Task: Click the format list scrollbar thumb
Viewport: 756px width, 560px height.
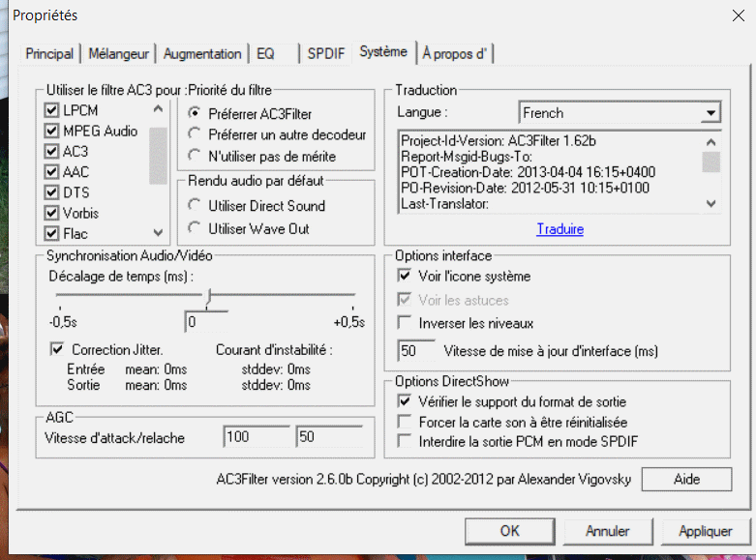Action: coord(158,156)
